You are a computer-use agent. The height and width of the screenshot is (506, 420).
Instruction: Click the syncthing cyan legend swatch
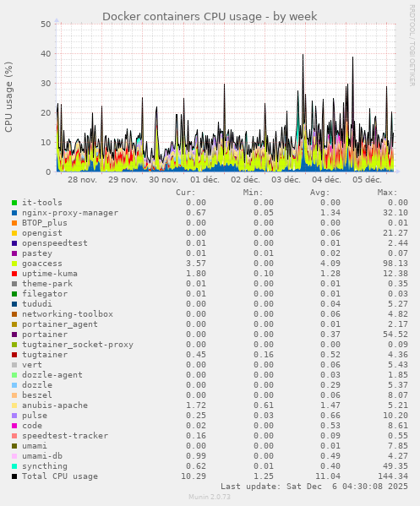coord(14,466)
